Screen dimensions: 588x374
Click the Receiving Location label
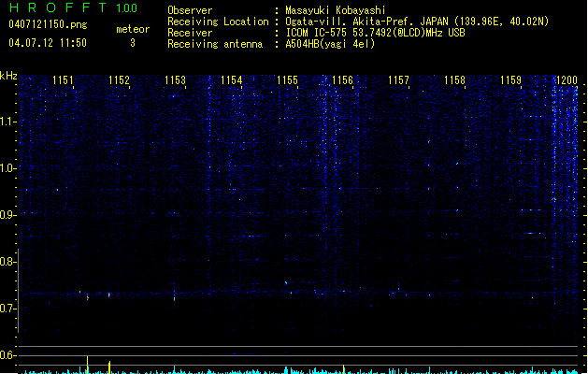(x=218, y=22)
